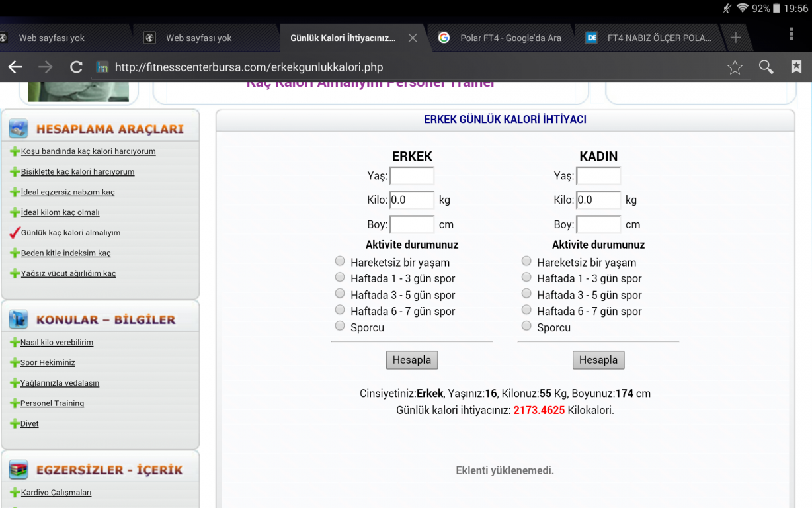Select Haftada 3 - 5 gün spor under ERKEK

click(340, 294)
